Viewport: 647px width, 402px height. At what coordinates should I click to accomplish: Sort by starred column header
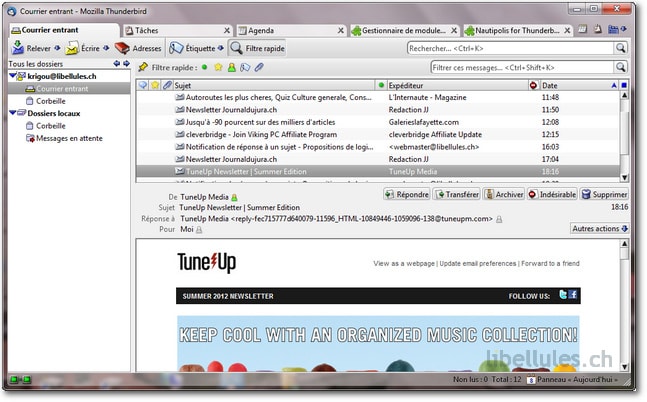pyautogui.click(x=155, y=85)
